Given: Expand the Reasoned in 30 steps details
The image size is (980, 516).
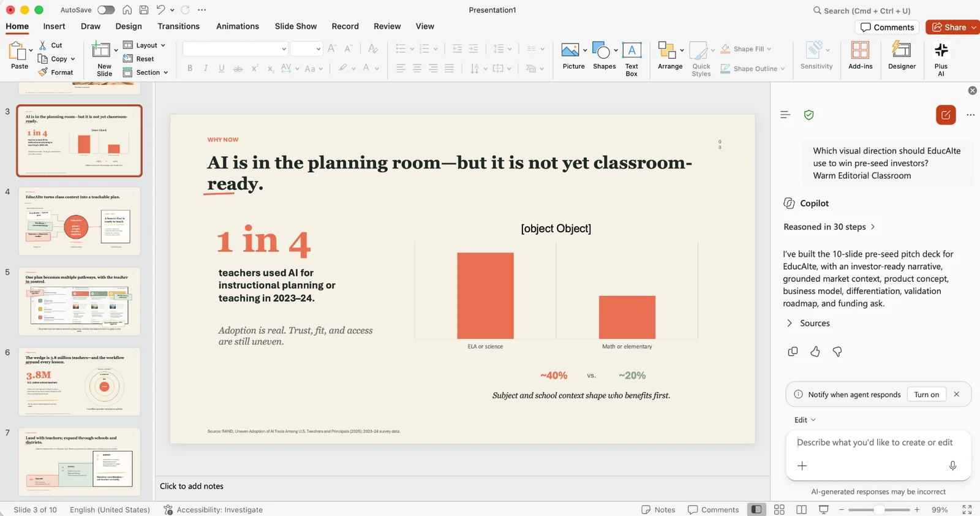Looking at the screenshot, I should (829, 227).
